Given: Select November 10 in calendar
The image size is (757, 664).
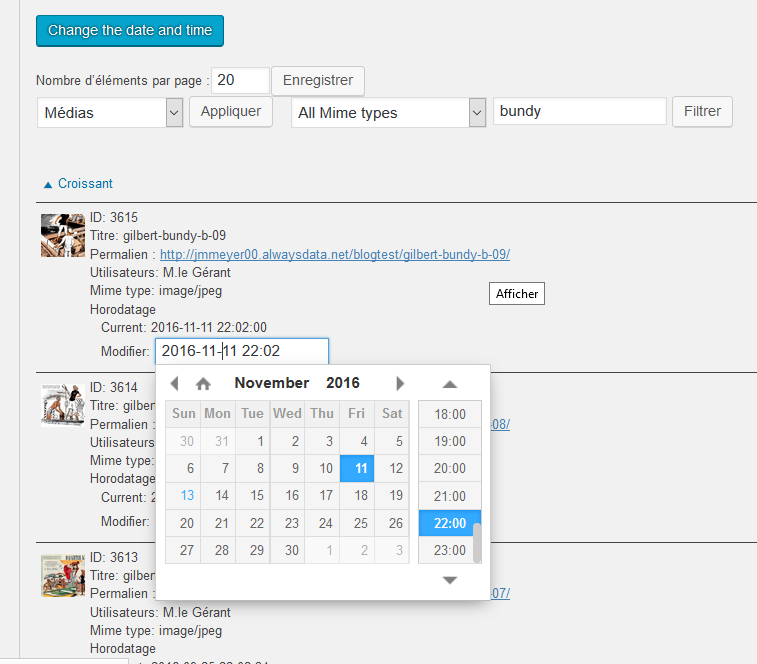Looking at the screenshot, I should [x=322, y=468].
